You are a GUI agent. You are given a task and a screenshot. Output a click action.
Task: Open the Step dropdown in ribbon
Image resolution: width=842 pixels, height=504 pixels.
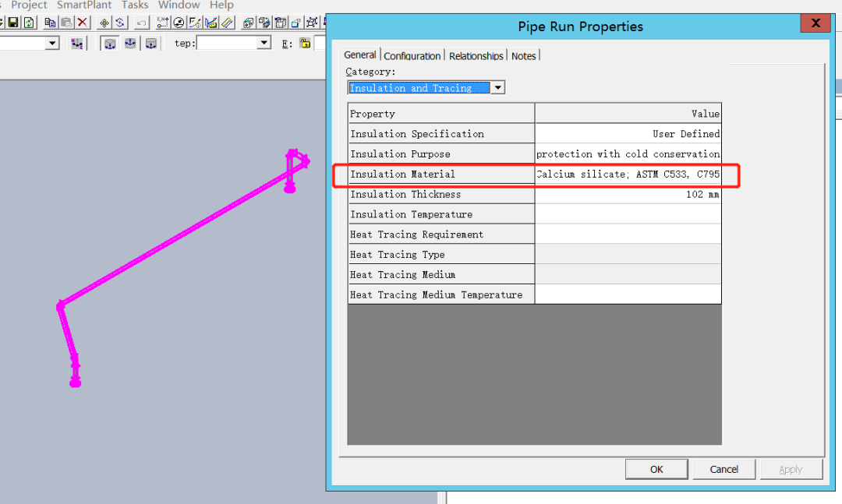coord(264,42)
